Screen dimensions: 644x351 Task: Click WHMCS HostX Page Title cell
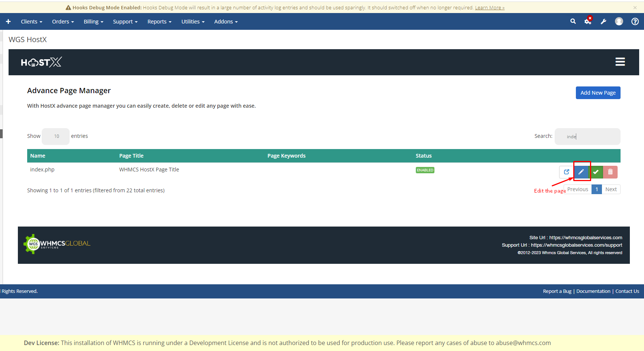(x=149, y=170)
